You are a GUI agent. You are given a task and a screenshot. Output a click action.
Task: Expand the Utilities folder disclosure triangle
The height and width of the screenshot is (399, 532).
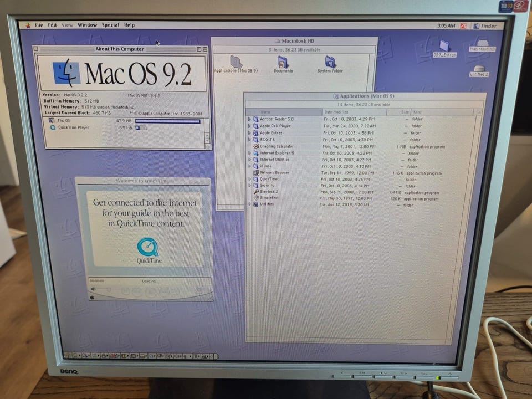tap(249, 204)
